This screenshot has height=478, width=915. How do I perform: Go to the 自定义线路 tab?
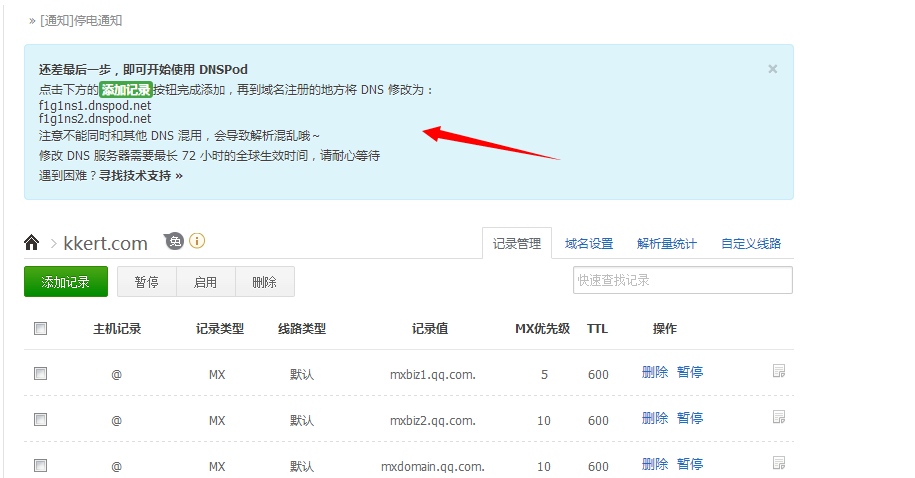pos(751,243)
